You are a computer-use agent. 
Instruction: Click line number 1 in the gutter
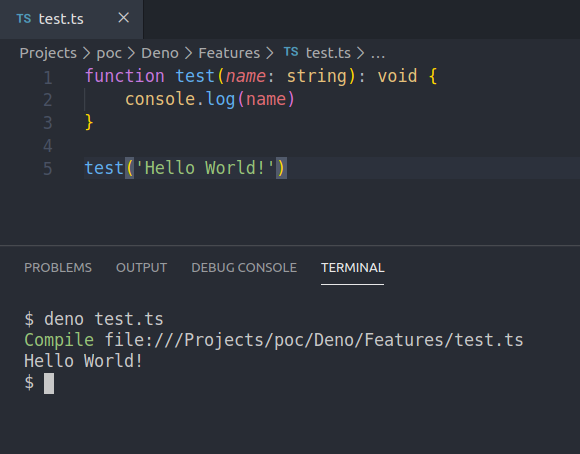48,78
